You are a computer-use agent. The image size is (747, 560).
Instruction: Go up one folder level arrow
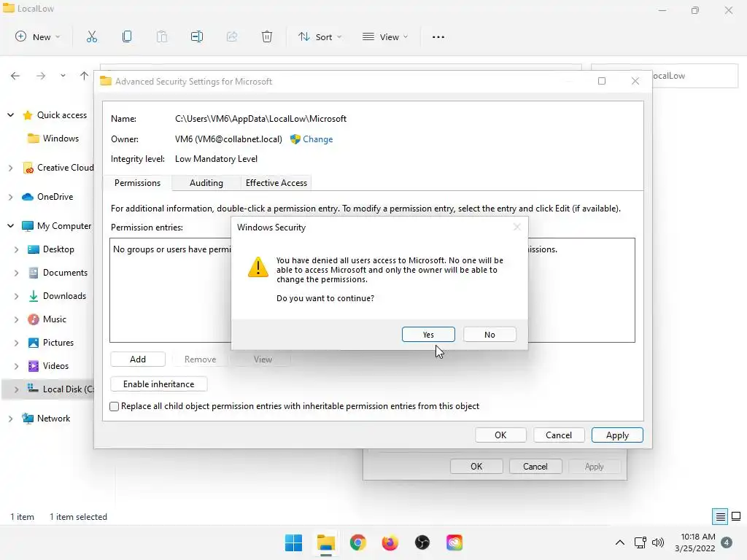point(85,76)
